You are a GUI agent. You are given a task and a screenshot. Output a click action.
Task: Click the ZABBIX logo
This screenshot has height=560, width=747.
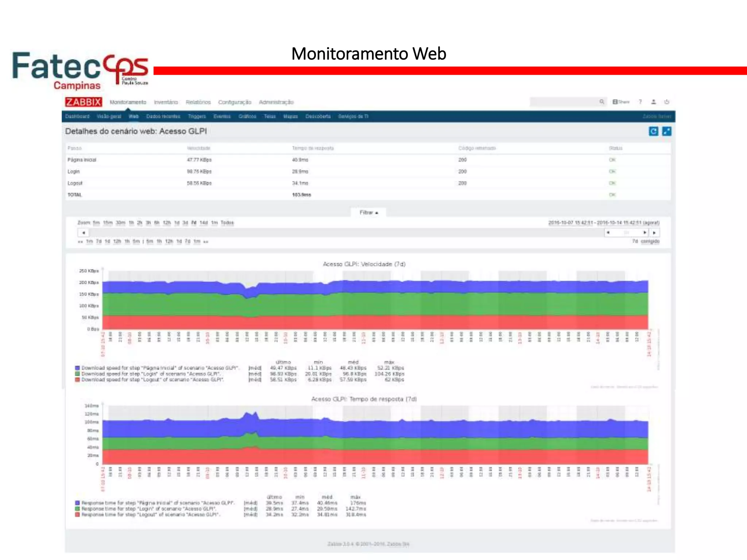click(x=84, y=102)
